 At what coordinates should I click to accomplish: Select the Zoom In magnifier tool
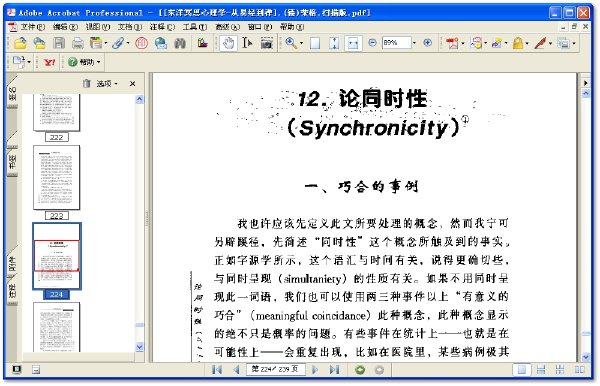[x=290, y=43]
